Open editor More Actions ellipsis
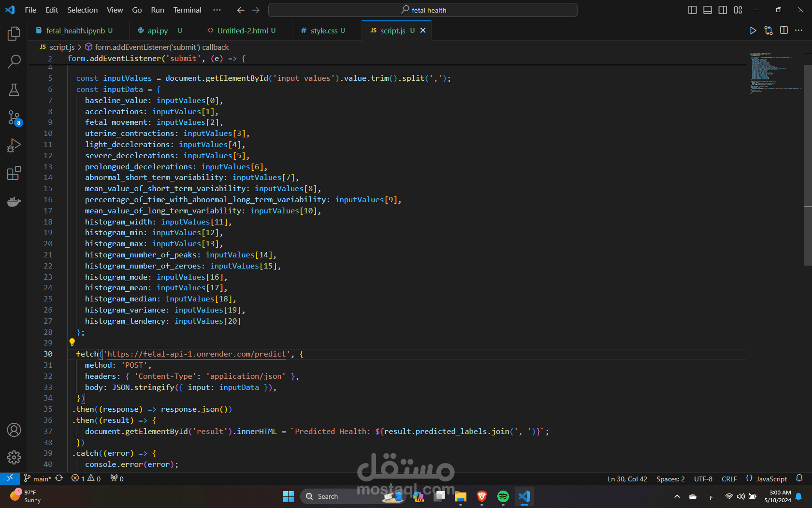The image size is (812, 508). (x=799, y=30)
